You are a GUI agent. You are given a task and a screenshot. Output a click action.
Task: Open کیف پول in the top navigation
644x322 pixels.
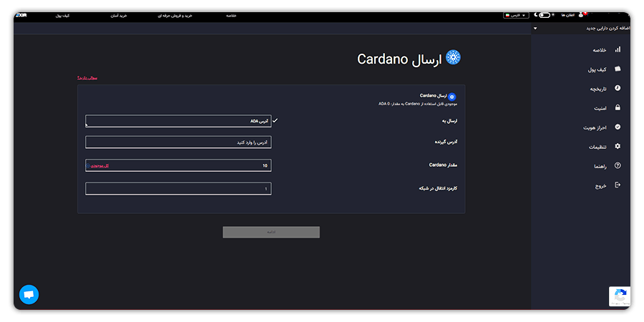62,16
